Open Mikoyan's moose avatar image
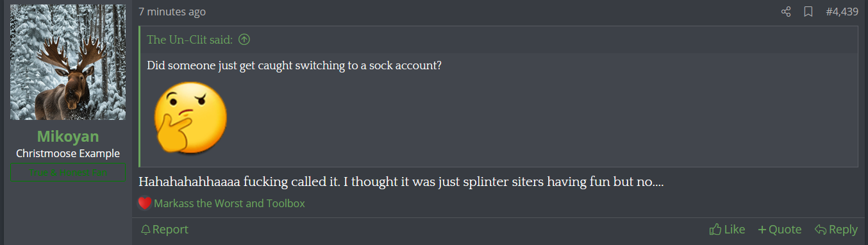 68,62
